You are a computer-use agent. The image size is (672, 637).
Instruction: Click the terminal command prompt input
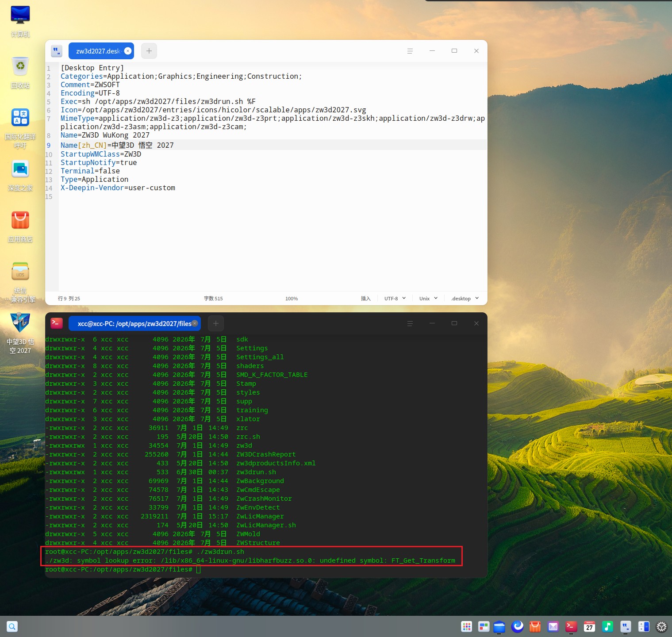click(199, 569)
